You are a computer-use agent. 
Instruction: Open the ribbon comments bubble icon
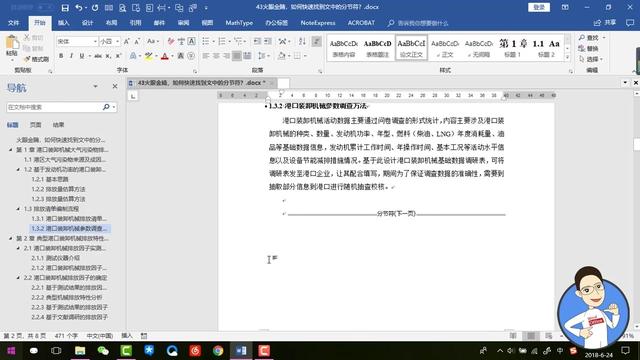point(630,23)
